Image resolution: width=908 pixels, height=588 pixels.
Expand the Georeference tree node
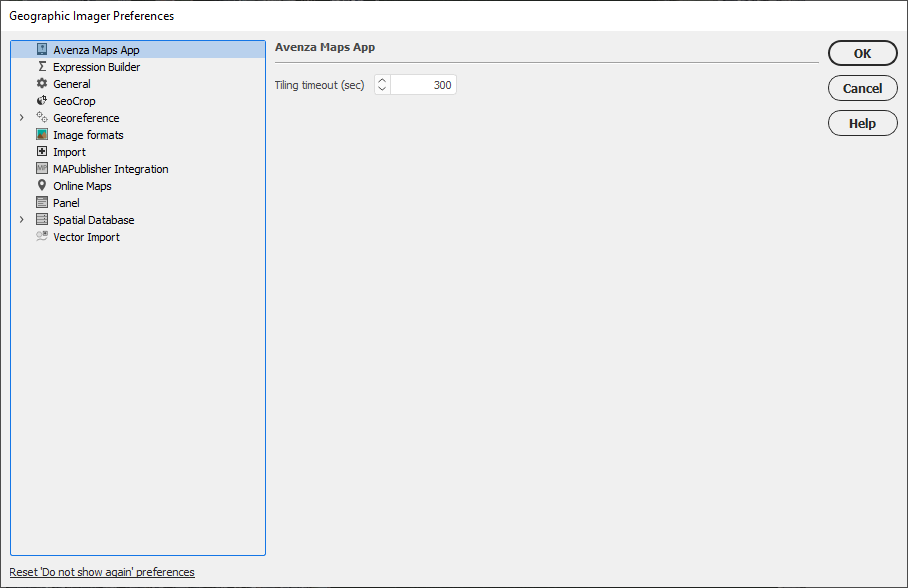(21, 118)
